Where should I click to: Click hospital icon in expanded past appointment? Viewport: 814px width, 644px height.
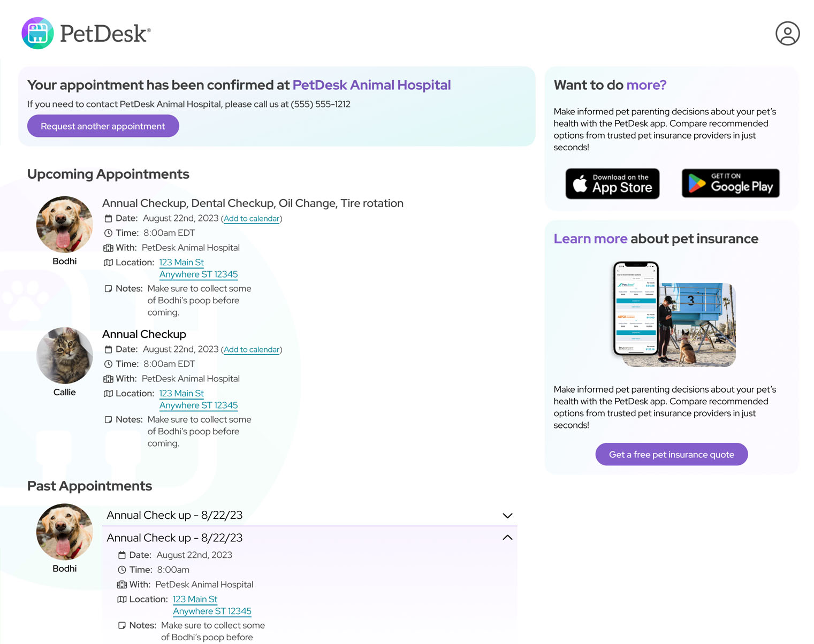pyautogui.click(x=122, y=585)
